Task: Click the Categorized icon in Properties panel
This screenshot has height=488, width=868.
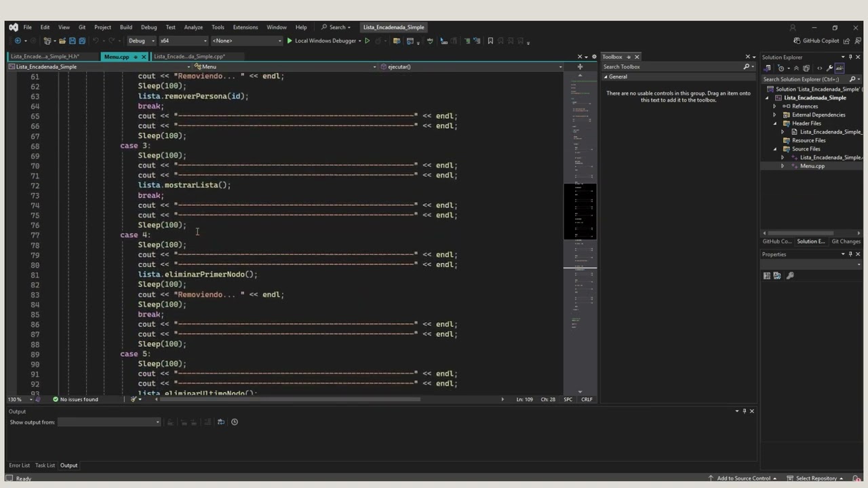Action: tap(767, 276)
